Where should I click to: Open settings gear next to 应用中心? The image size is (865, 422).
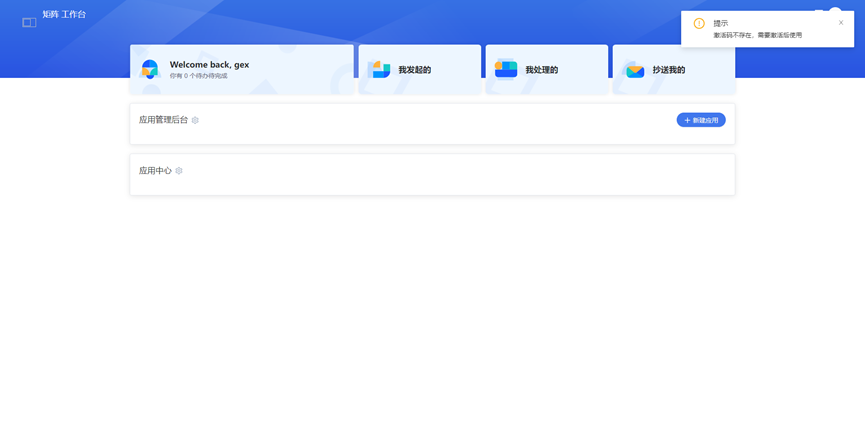tap(179, 171)
